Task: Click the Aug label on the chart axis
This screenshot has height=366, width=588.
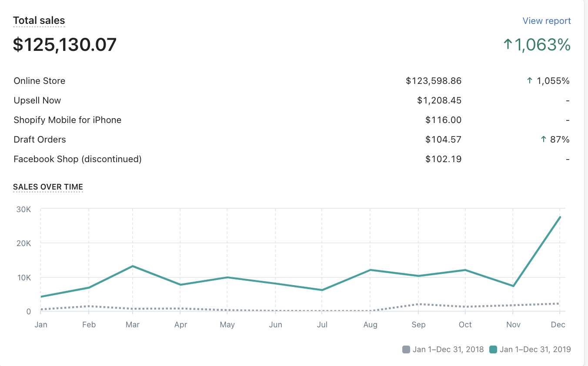Action: [x=370, y=325]
